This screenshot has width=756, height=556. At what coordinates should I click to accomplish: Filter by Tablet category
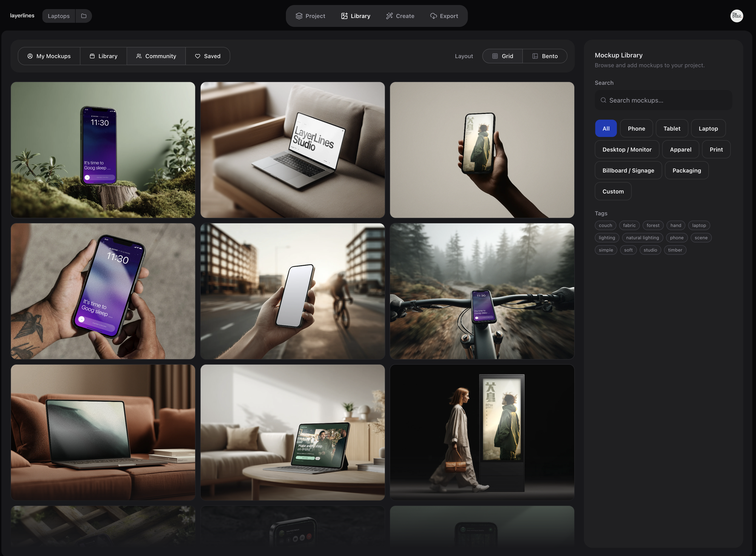672,129
